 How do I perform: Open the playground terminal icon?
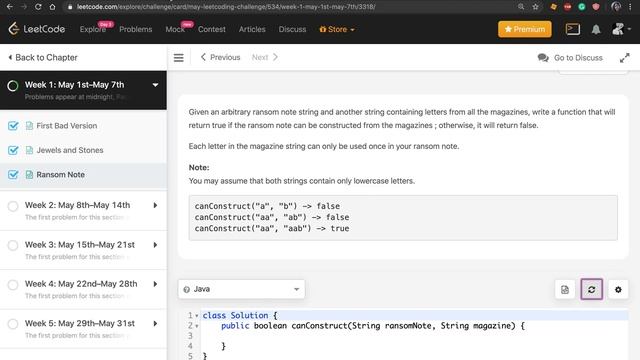pos(573,29)
